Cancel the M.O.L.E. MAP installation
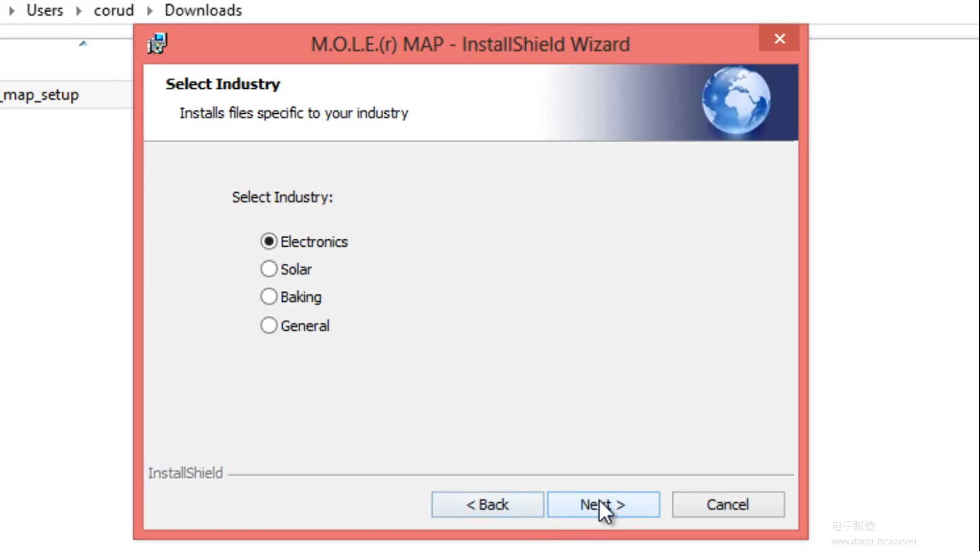The height and width of the screenshot is (551, 980). pyautogui.click(x=728, y=505)
